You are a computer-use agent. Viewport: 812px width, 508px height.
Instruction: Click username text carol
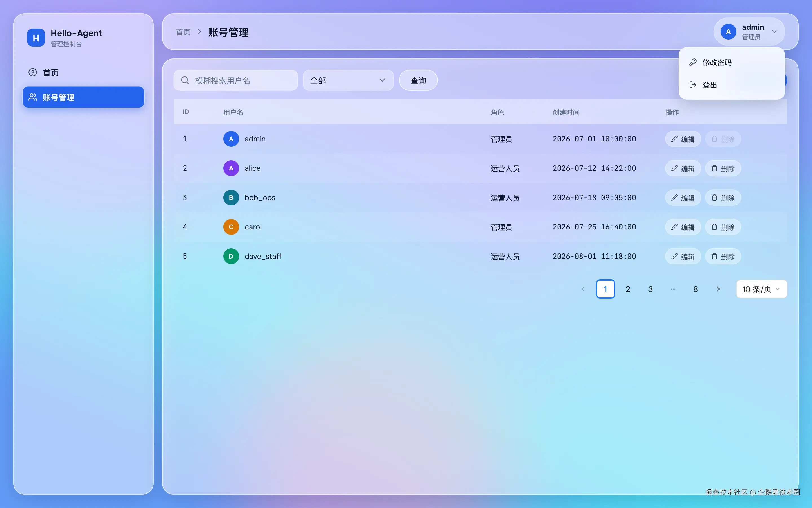[253, 227]
